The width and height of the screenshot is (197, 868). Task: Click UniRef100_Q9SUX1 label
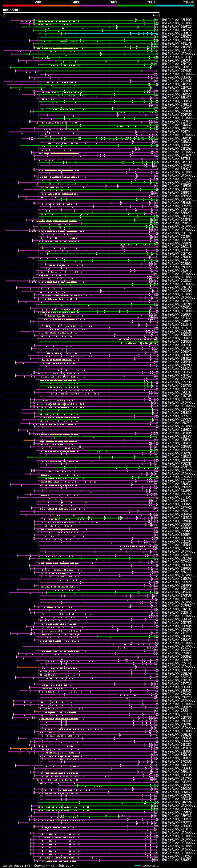click(177, 243)
